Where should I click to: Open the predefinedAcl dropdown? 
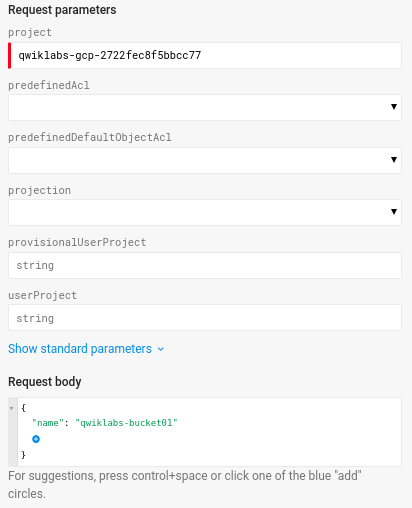(205, 107)
